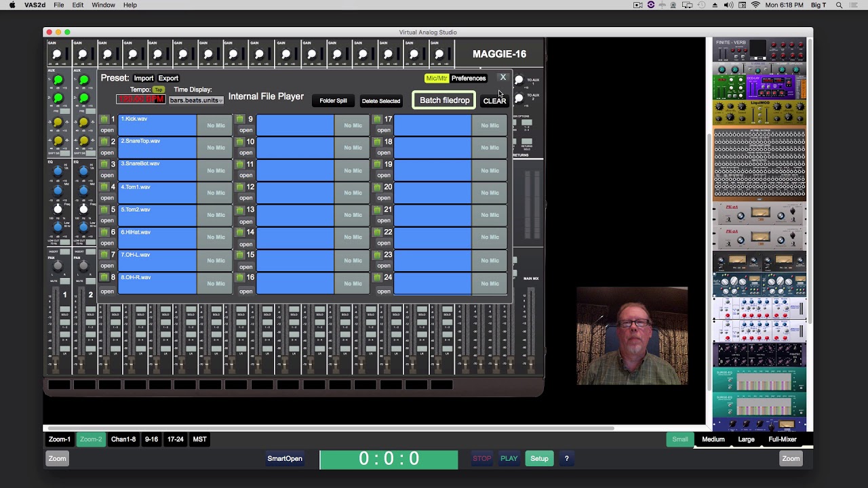This screenshot has height=488, width=868.
Task: Click the trash icon for file slot 24
Action: (x=378, y=277)
